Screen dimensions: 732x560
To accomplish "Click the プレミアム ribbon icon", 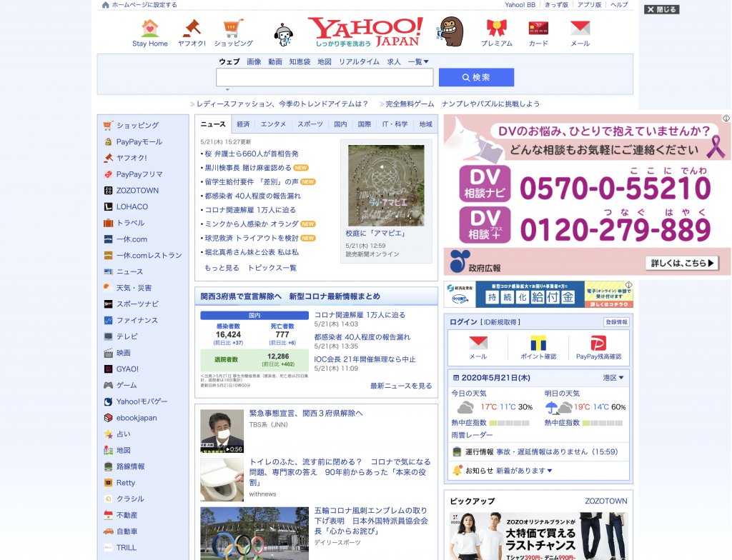I will (496, 29).
